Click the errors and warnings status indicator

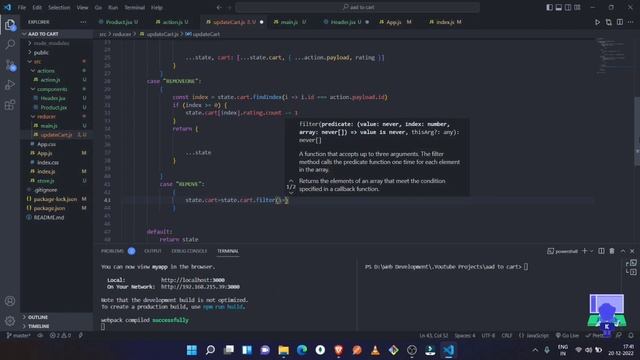click(60, 336)
